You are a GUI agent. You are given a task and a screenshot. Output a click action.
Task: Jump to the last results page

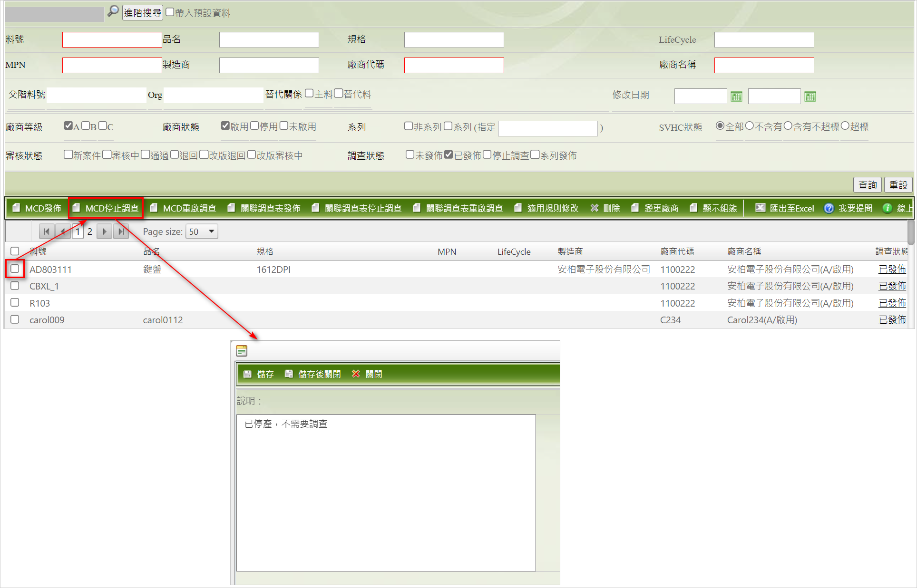pyautogui.click(x=121, y=231)
